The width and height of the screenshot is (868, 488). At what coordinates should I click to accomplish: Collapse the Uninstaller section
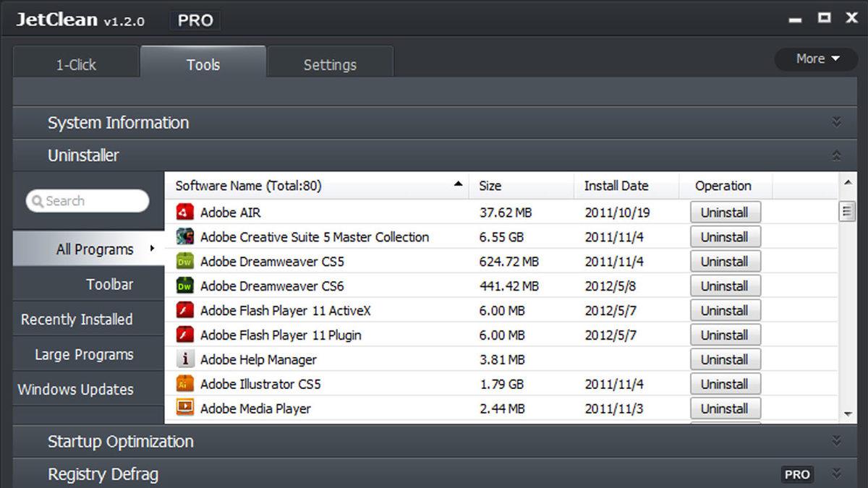(x=836, y=155)
